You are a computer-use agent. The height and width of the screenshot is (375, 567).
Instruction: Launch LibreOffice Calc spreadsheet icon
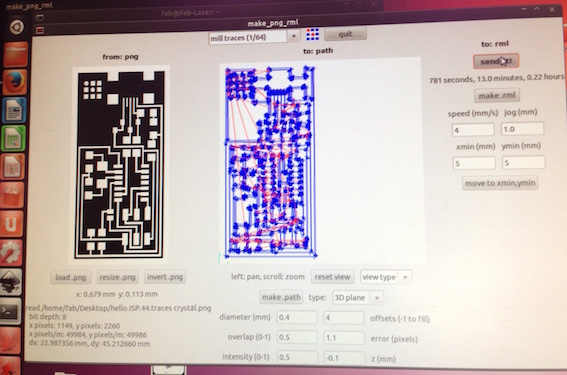(13, 138)
